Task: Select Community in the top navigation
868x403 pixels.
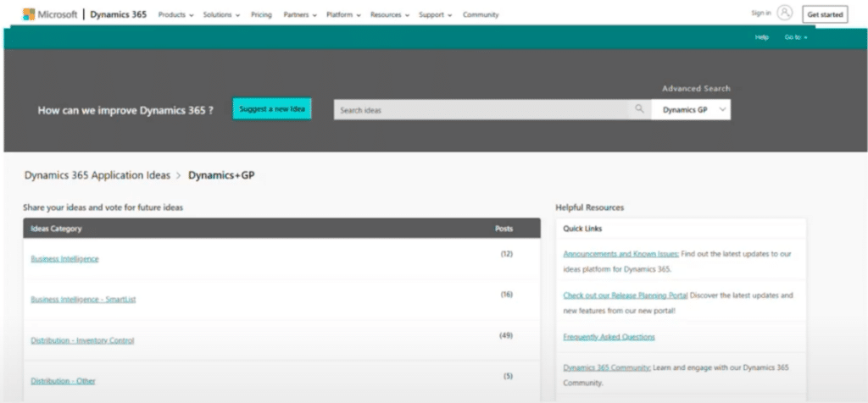Action: pyautogui.click(x=481, y=14)
